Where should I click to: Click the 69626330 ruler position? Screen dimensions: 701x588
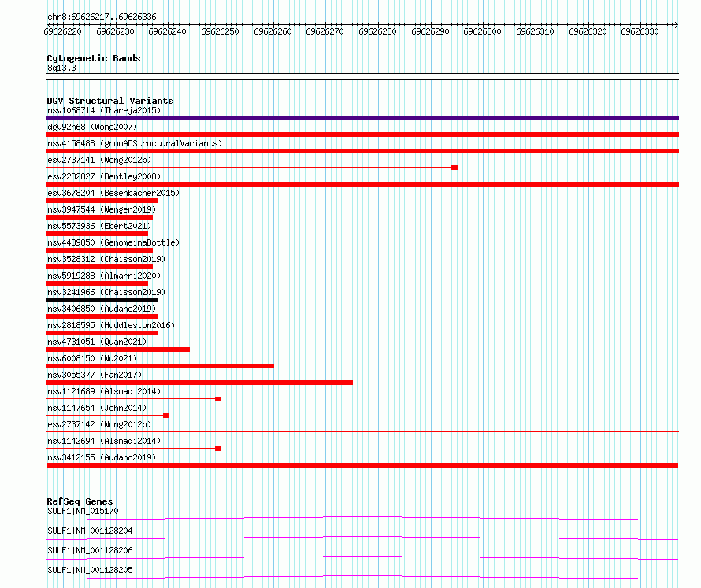[x=640, y=31]
